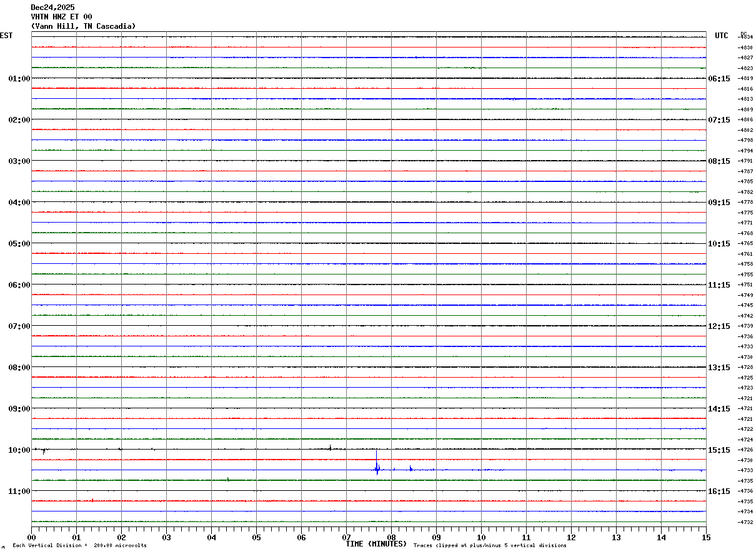Click the 12:15 UTC time label
756x554 pixels.
[x=719, y=326]
